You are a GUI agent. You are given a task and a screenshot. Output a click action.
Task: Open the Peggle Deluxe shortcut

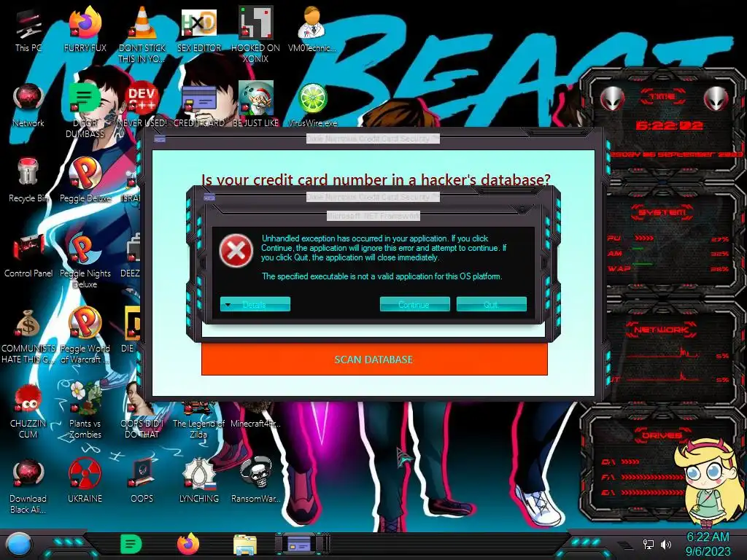click(x=85, y=181)
